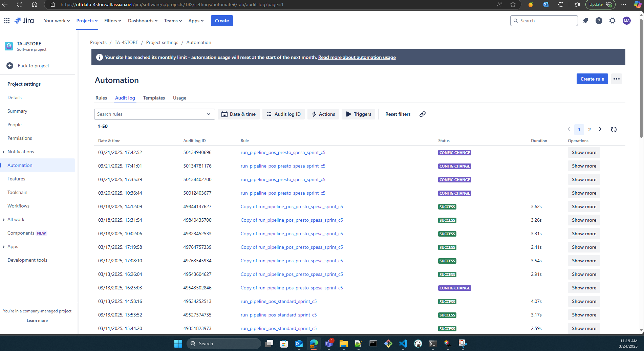Open the more options ellipsis next to Create rule

(x=616, y=79)
